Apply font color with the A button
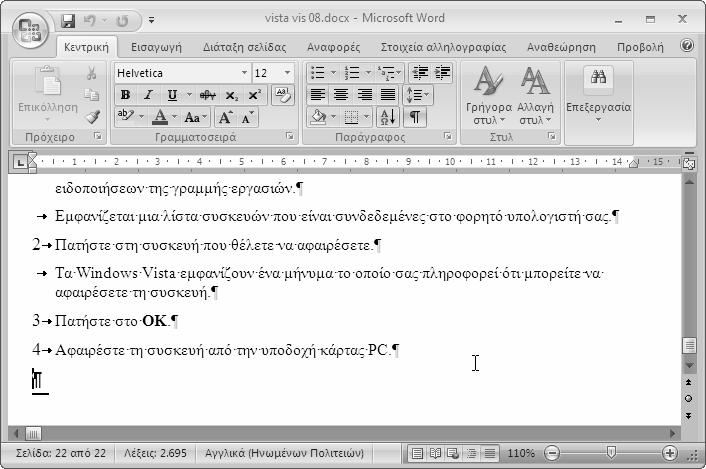 159,117
